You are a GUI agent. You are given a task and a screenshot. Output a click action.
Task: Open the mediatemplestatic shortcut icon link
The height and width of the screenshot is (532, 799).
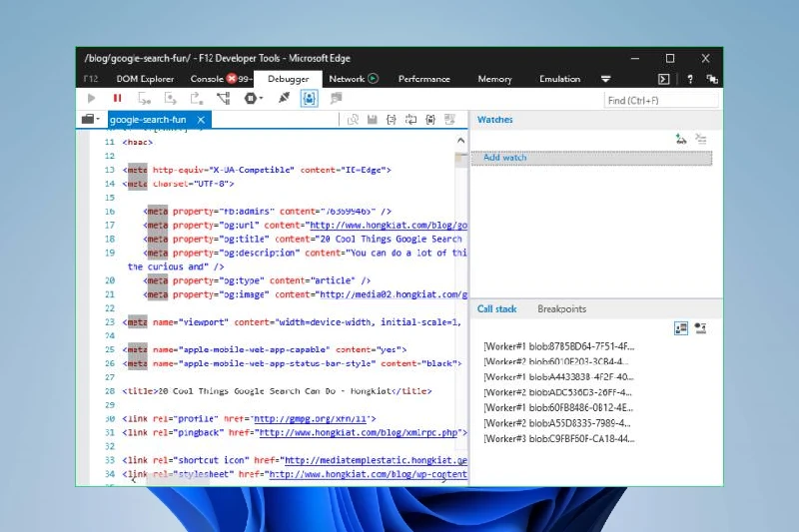coord(376,460)
